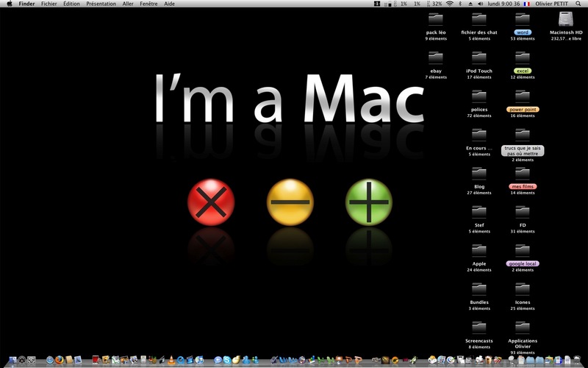Open the Olivier PETIT user menu
This screenshot has width=588, height=368.
(552, 4)
